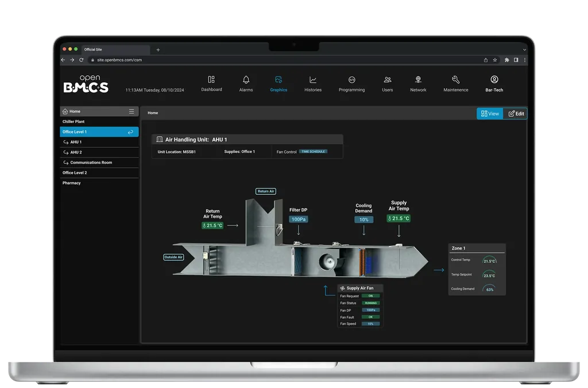
Task: Click the Outside Air label tag
Action: [x=173, y=257]
